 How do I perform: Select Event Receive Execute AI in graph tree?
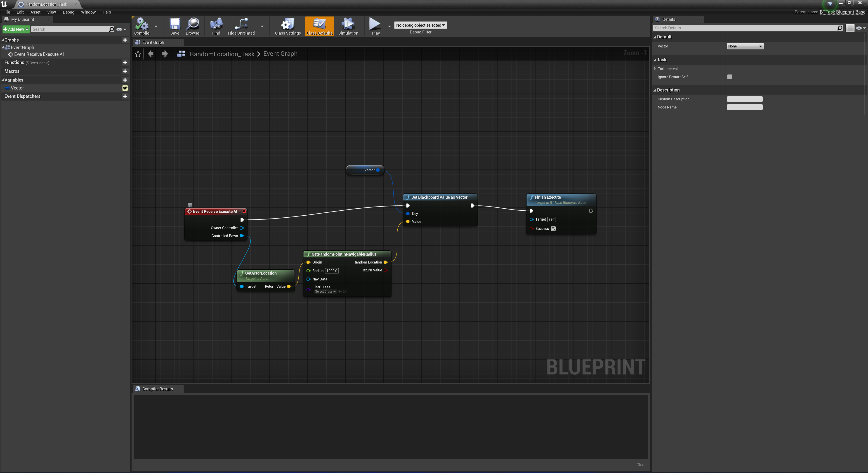(39, 54)
